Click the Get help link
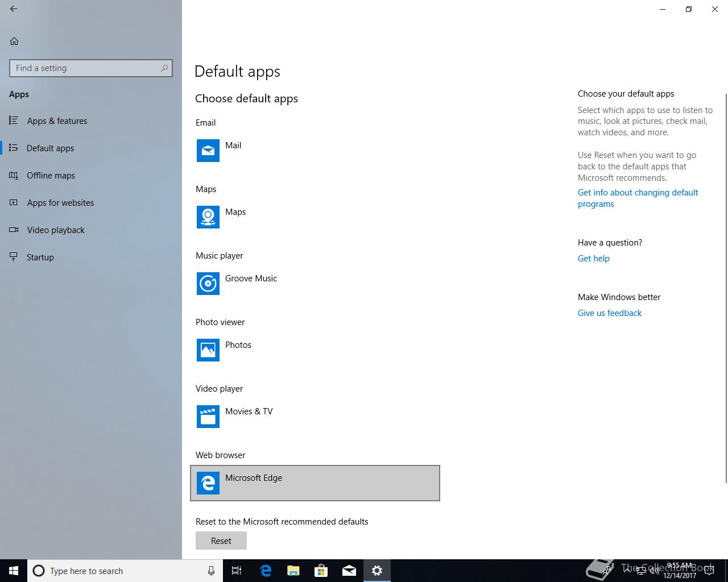Image resolution: width=728 pixels, height=582 pixels. pyautogui.click(x=594, y=259)
